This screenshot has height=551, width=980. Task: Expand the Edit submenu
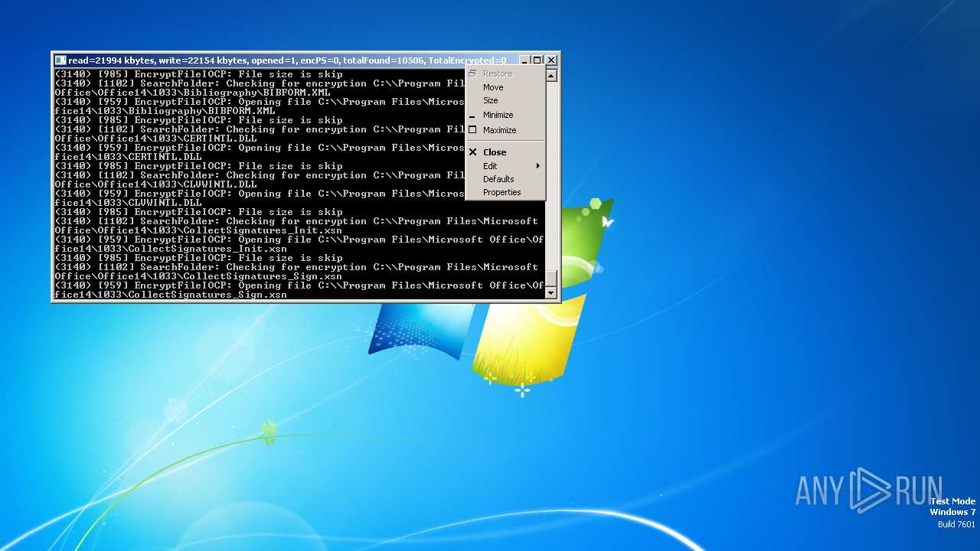[x=505, y=166]
